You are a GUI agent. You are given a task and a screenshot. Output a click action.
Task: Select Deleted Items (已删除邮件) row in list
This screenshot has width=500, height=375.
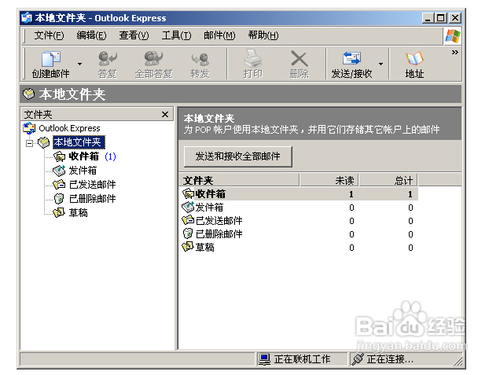(299, 234)
